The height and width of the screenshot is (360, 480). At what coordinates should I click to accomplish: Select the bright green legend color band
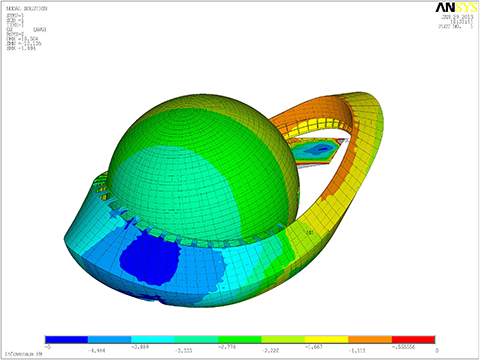pos(240,339)
